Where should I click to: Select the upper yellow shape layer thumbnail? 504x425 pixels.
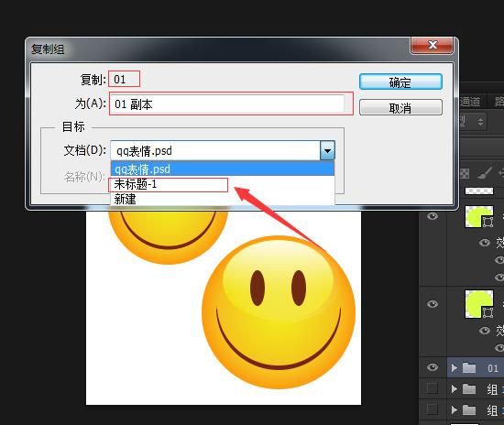tap(479, 216)
